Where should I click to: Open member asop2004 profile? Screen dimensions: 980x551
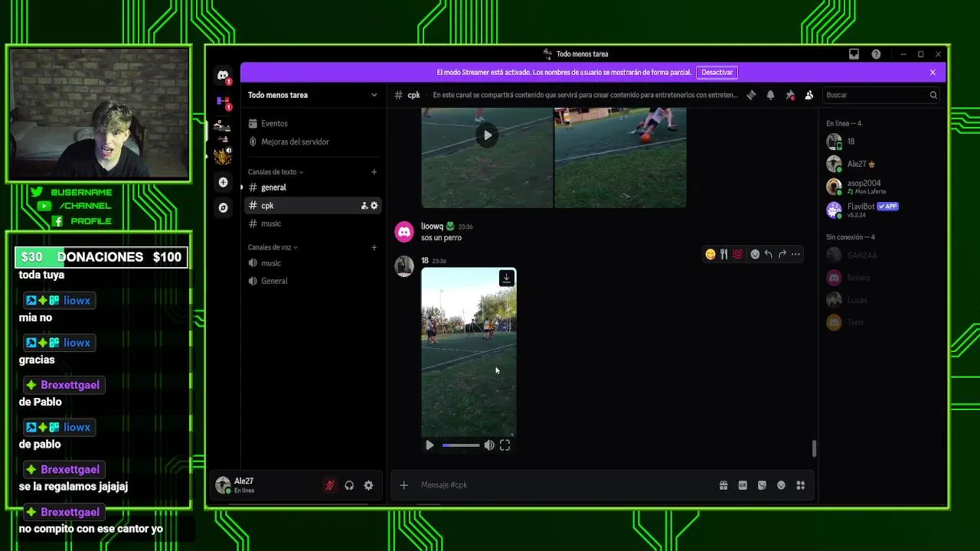click(x=880, y=187)
